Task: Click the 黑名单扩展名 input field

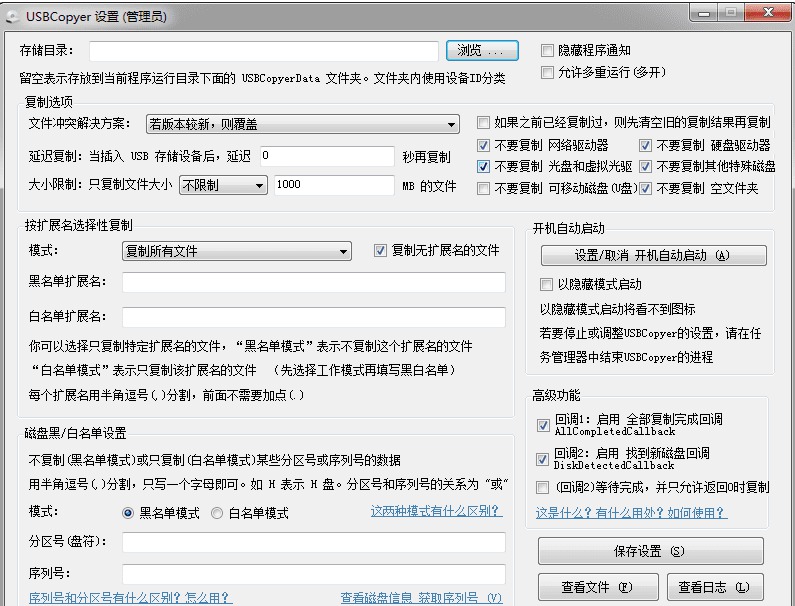Action: 314,282
